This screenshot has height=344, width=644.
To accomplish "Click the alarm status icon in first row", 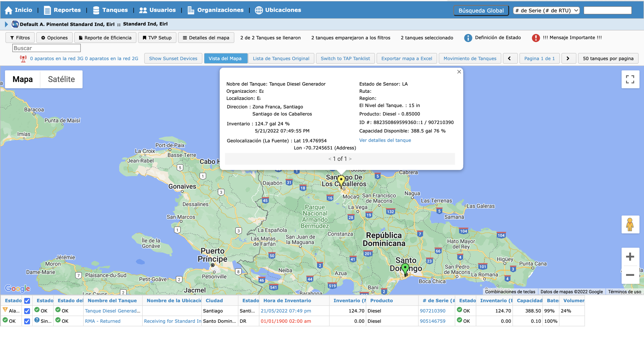I will (x=5, y=310).
